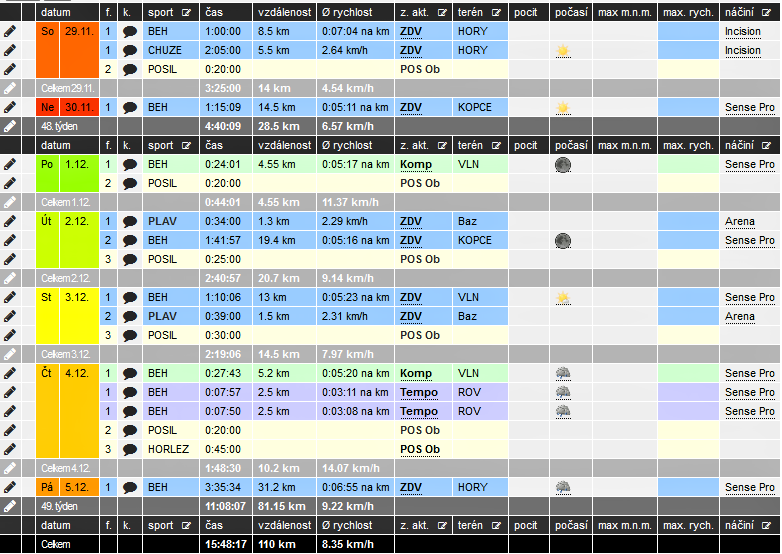Click the cloud weather icon in the Pá 5.12. row

[x=563, y=487]
